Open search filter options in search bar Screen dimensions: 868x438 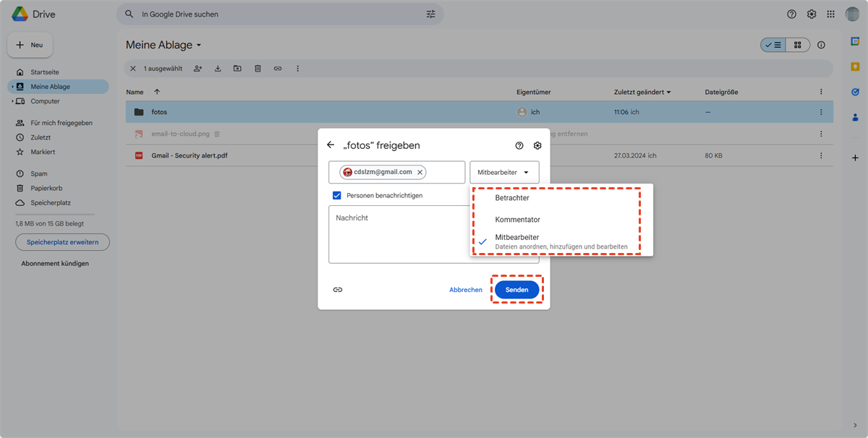(431, 14)
